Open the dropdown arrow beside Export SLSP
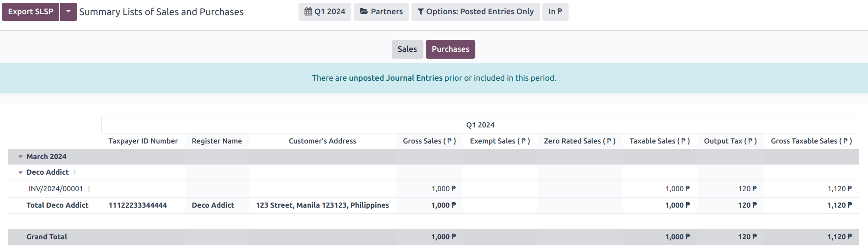 point(68,12)
